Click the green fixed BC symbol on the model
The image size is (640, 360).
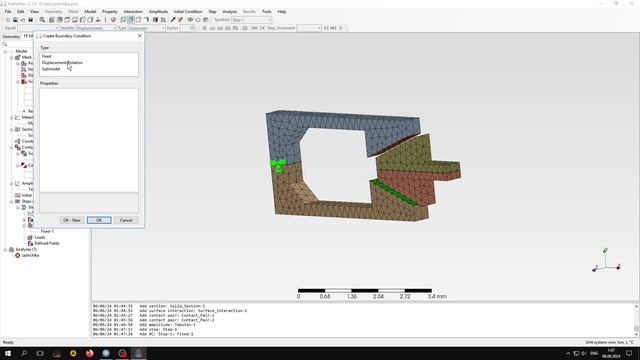pyautogui.click(x=278, y=166)
